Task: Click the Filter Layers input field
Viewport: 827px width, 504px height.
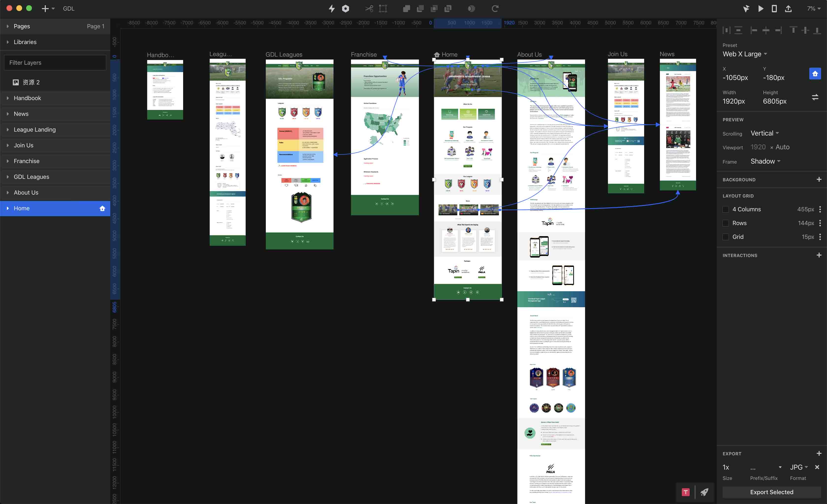Action: pos(55,63)
